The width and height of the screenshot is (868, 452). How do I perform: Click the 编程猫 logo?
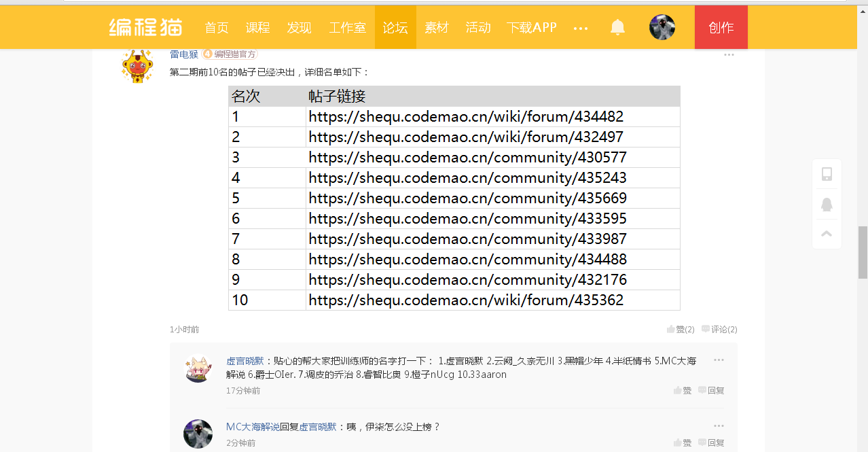[x=146, y=27]
